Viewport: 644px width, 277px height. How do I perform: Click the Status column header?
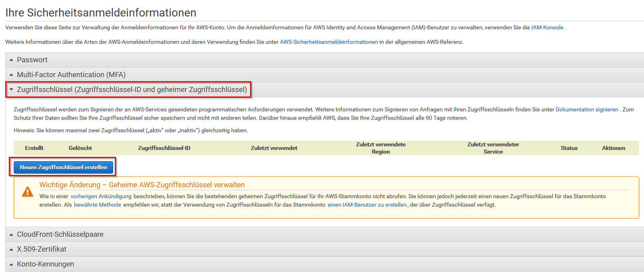pos(569,148)
